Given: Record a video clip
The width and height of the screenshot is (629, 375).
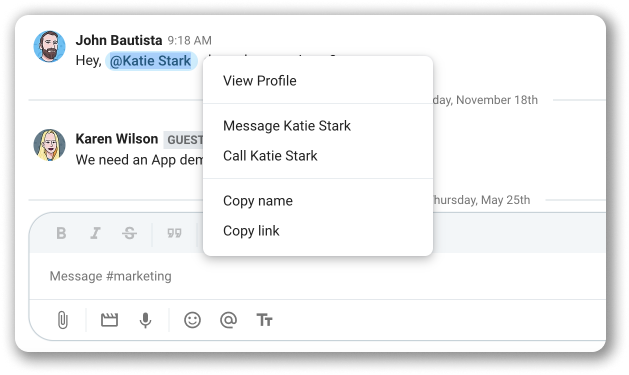Looking at the screenshot, I should point(109,320).
